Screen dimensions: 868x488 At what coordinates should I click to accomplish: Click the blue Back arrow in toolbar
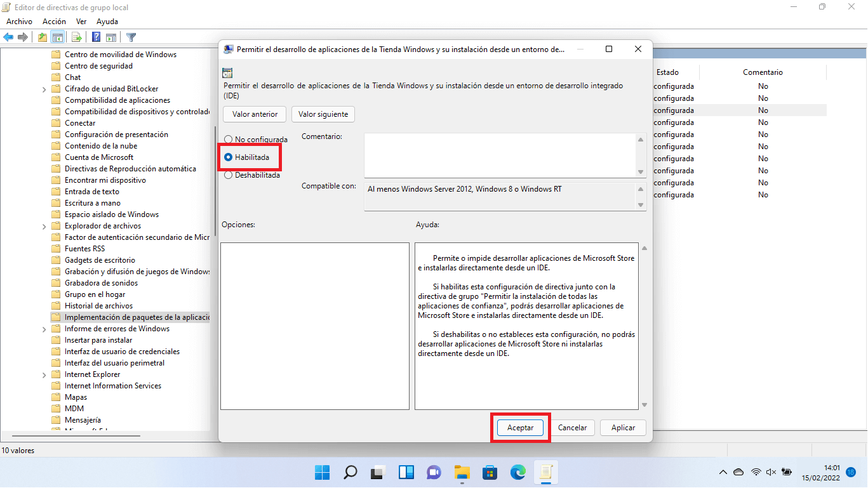(9, 37)
